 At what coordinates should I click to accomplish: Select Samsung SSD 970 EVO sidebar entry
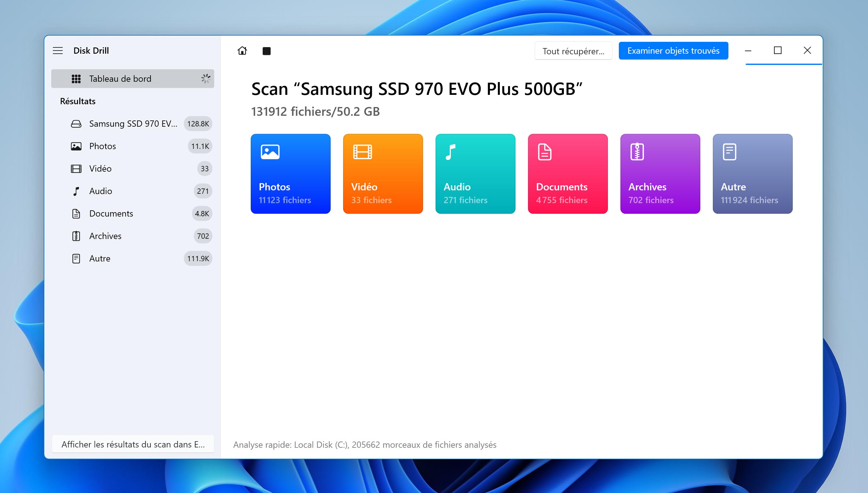click(x=133, y=124)
